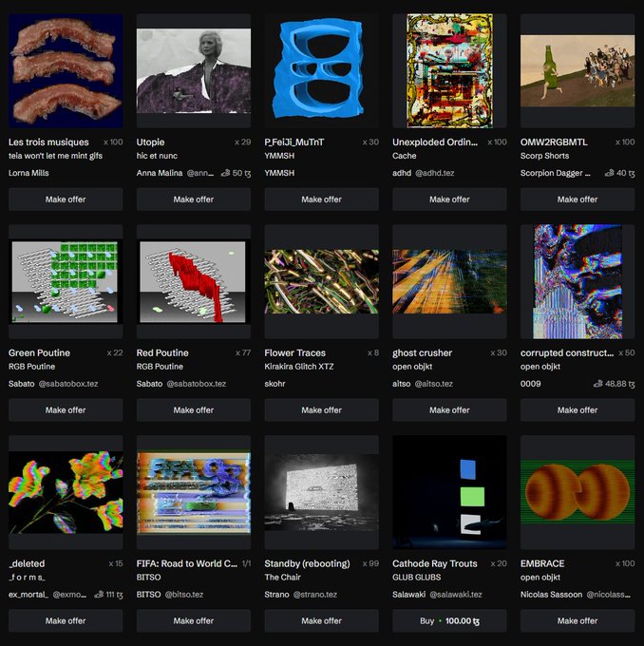Open The Chair collection link
The width and height of the screenshot is (644, 646).
click(283, 578)
